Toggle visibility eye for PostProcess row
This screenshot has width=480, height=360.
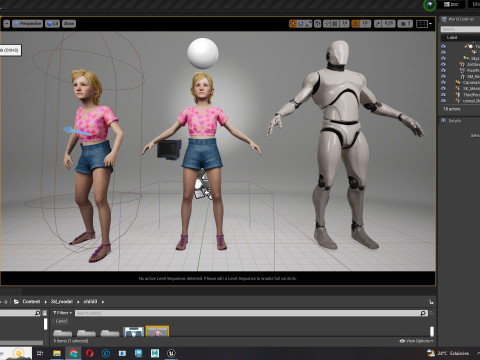click(443, 70)
